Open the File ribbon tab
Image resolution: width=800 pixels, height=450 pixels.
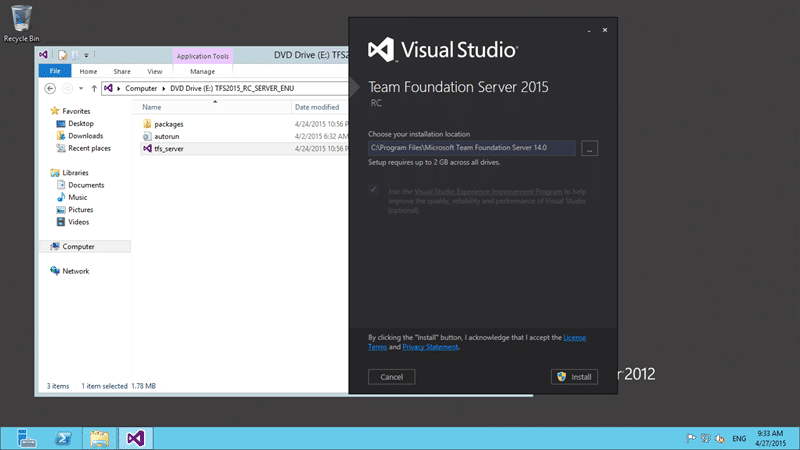click(x=55, y=71)
